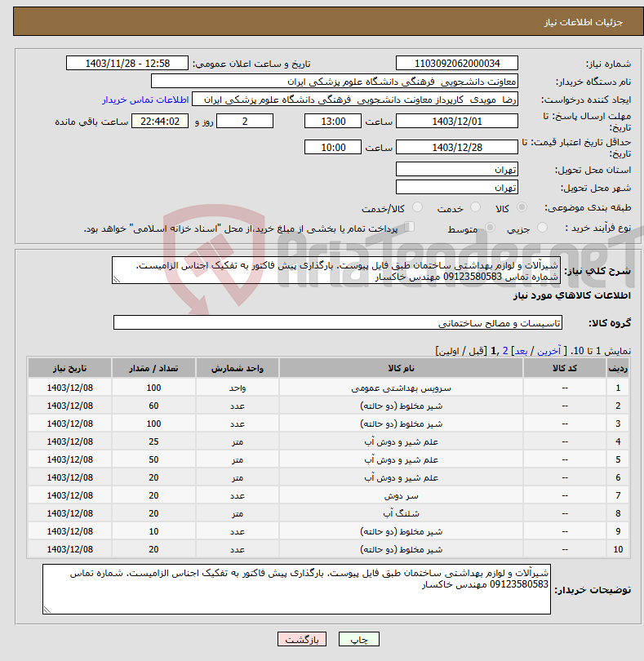The image size is (644, 661).
Task: Go to page 2 of items
Action: pyautogui.click(x=505, y=351)
